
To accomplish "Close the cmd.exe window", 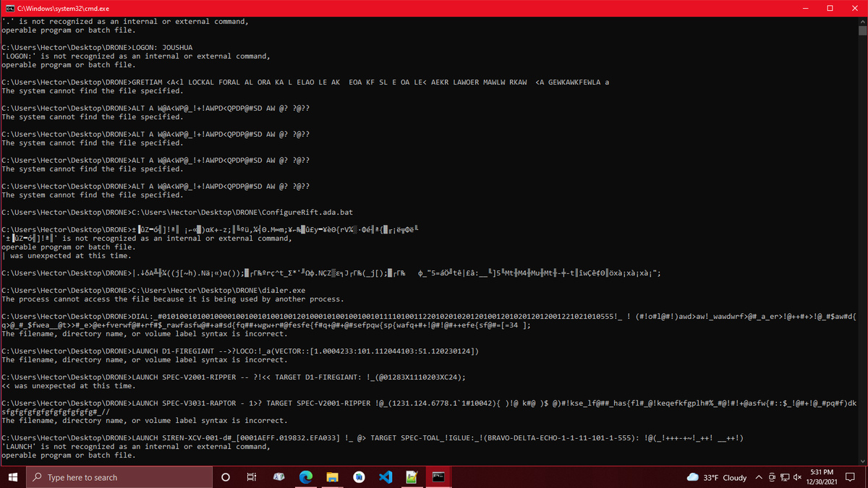I will [x=854, y=7].
